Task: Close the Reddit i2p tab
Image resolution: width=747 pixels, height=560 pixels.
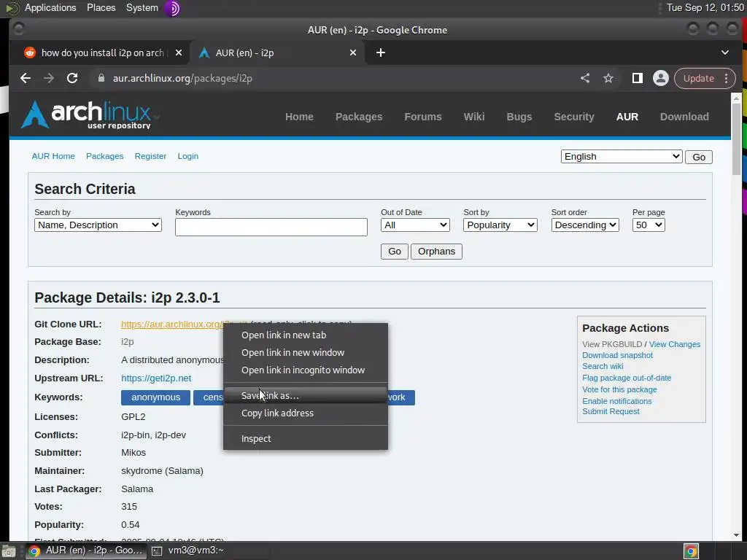Action: (x=179, y=52)
